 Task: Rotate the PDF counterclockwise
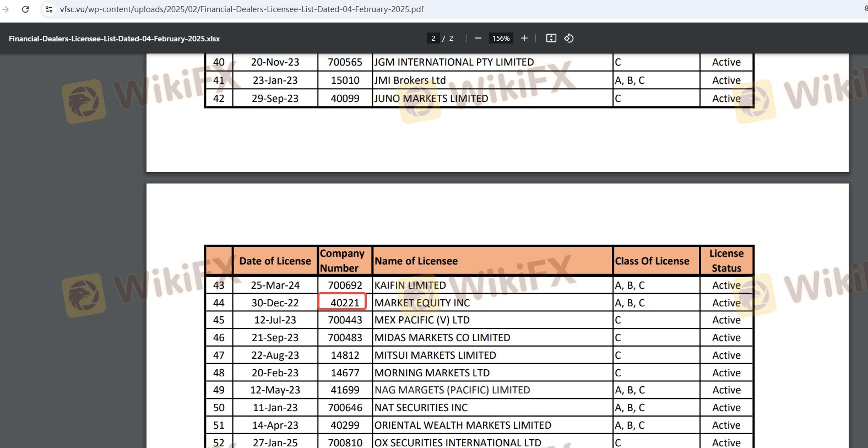point(569,38)
